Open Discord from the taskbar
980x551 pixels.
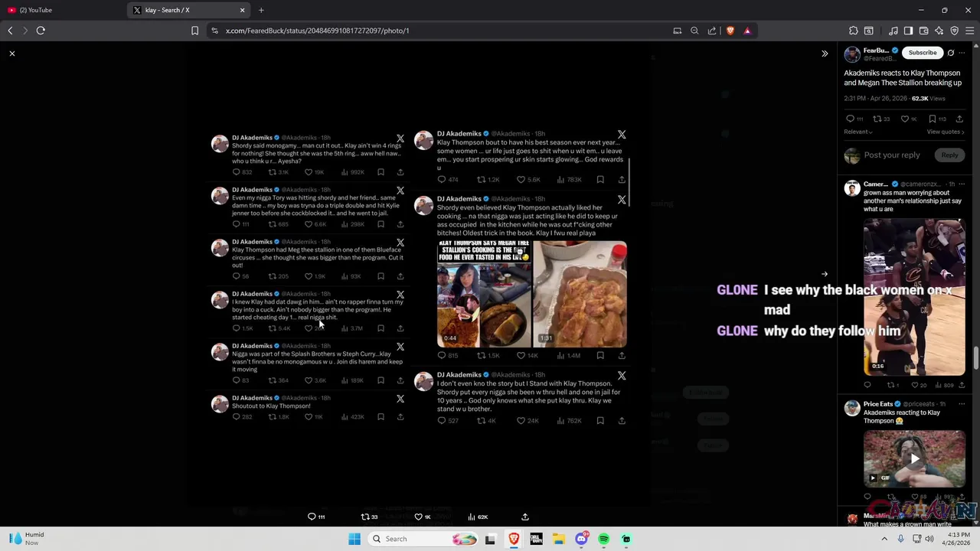[582, 539]
